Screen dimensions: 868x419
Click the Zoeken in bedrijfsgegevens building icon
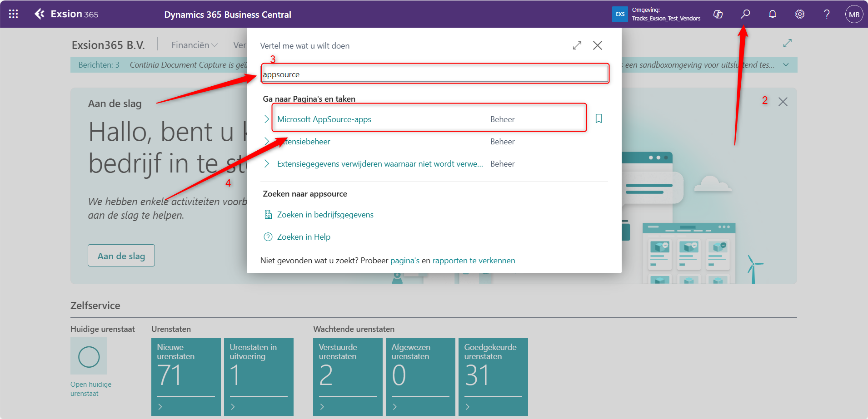(x=268, y=215)
